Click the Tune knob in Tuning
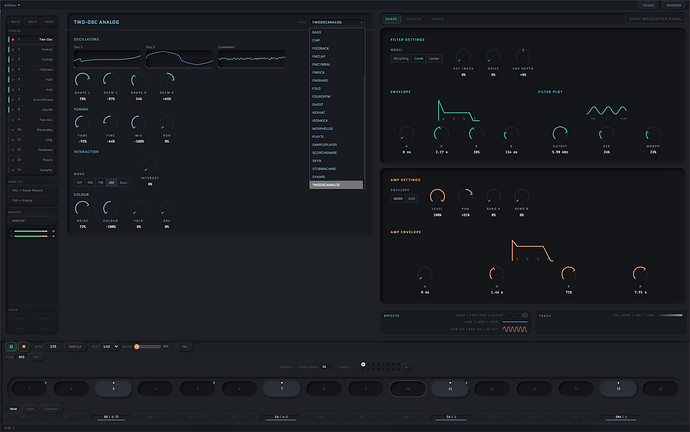690x432 pixels. [82, 123]
